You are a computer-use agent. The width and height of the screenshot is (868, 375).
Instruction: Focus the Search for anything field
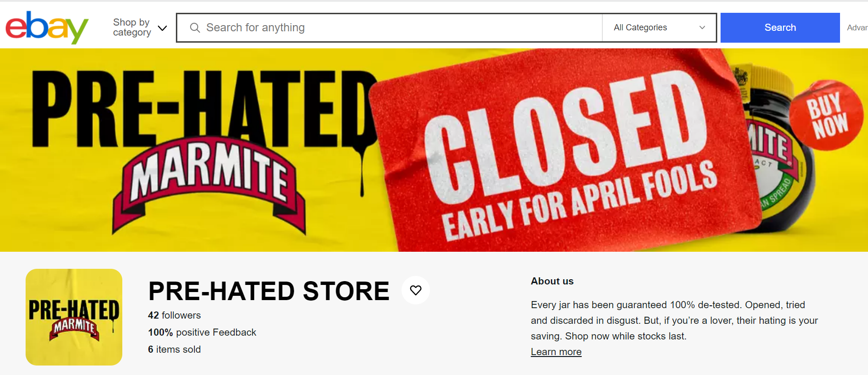389,27
